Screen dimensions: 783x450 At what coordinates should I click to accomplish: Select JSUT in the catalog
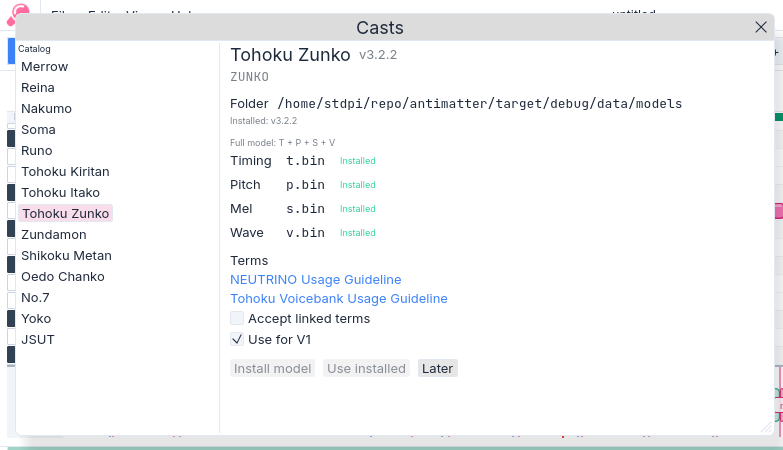[x=38, y=340]
